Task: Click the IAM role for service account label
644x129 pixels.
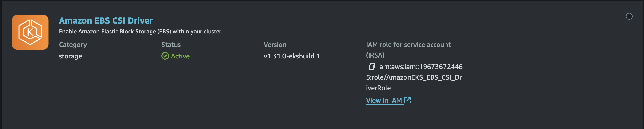Action: click(408, 45)
